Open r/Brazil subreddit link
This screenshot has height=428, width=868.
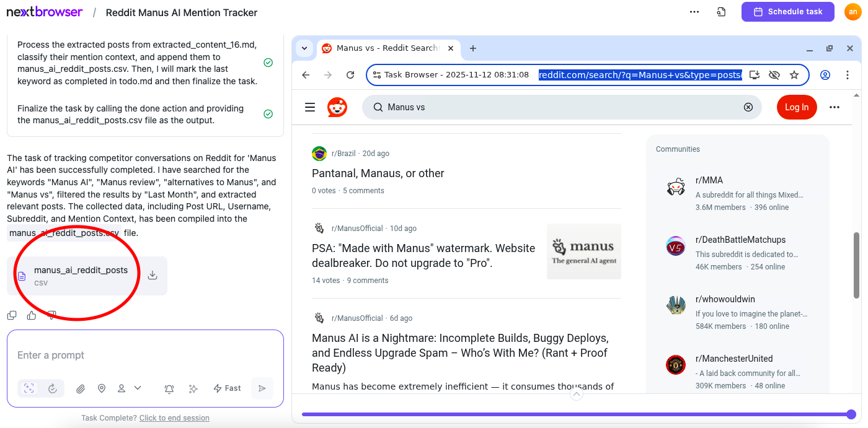pos(343,154)
